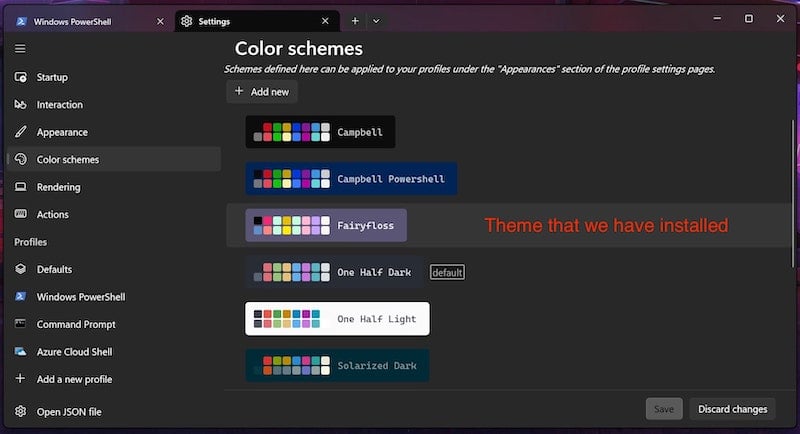Click the Profiles section header
Image resolution: width=800 pixels, height=434 pixels.
click(x=30, y=242)
